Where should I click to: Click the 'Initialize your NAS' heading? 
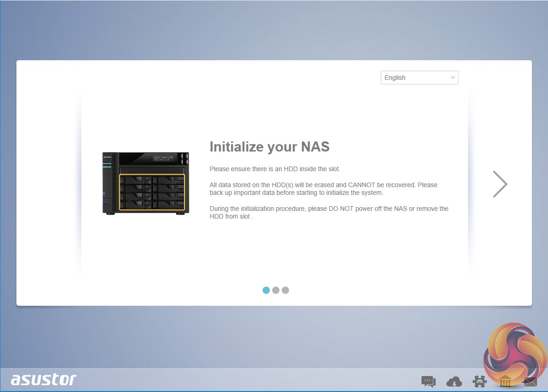(269, 147)
